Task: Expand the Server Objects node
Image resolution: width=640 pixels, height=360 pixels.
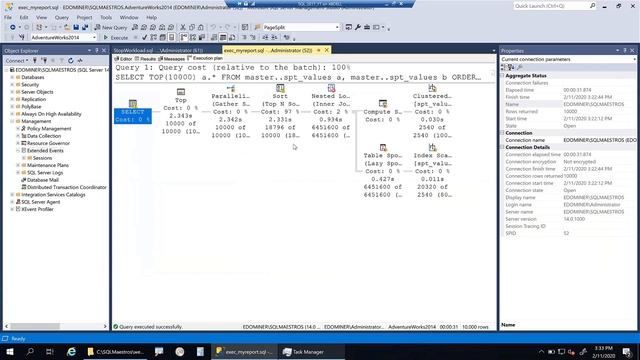Action: 12,92
